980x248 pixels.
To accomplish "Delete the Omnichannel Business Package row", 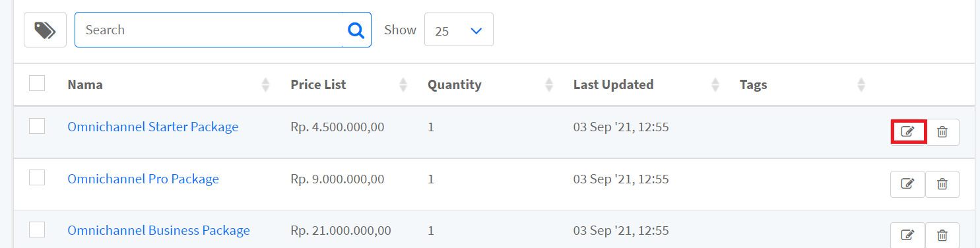I will point(942,235).
